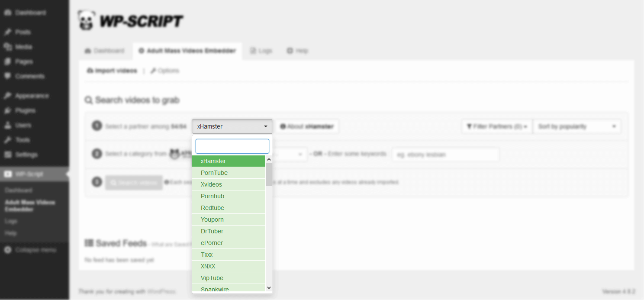Click the WP-Script panda logo
644x300 pixels.
87,20
